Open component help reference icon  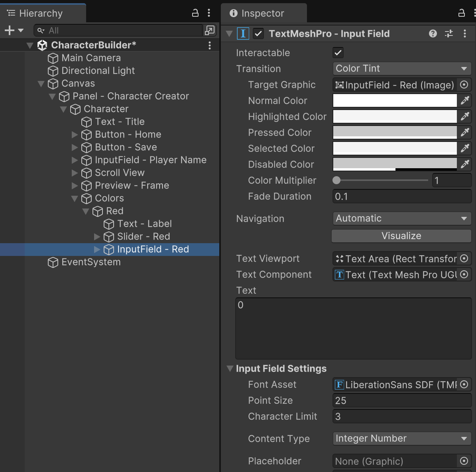point(433,34)
